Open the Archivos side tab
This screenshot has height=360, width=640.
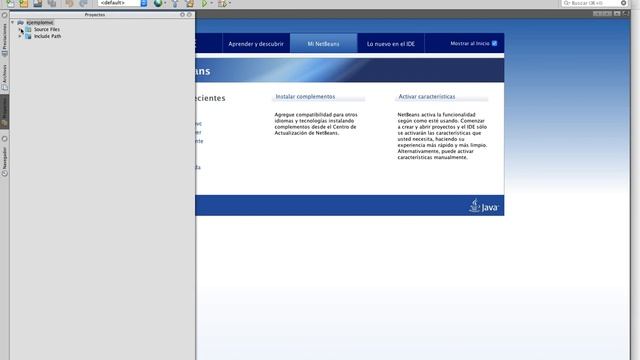click(x=4, y=77)
